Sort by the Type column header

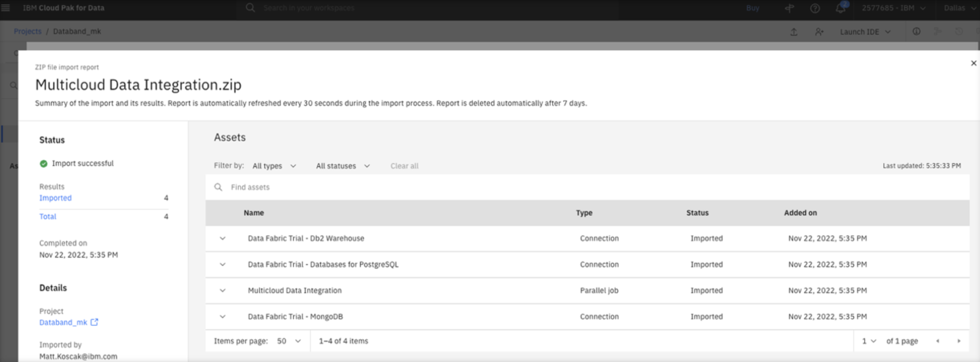click(x=584, y=213)
